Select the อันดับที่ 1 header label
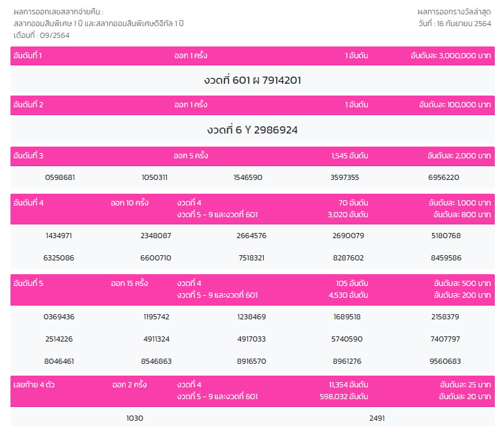The width and height of the screenshot is (504, 426). (x=27, y=56)
